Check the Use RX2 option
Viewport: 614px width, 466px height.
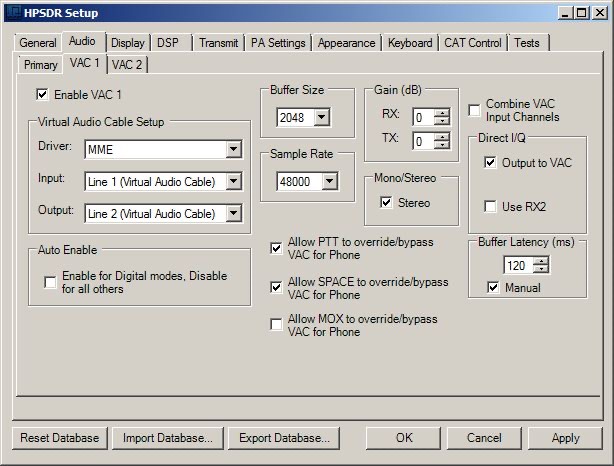(x=490, y=206)
